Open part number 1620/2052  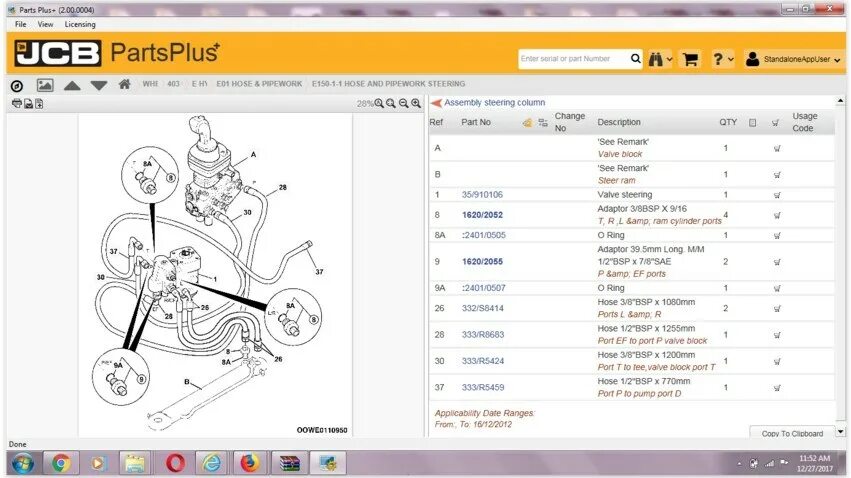[482, 215]
